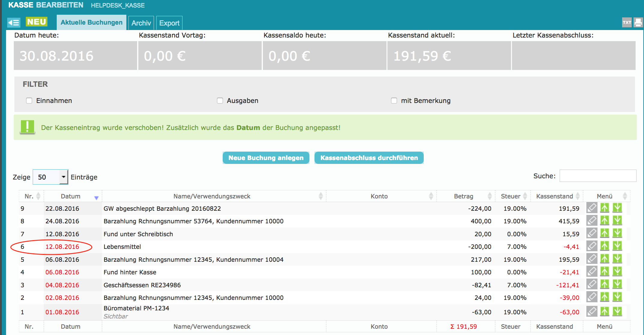Move entry 6 Lebensmittel up
This screenshot has height=335, width=644.
click(604, 246)
